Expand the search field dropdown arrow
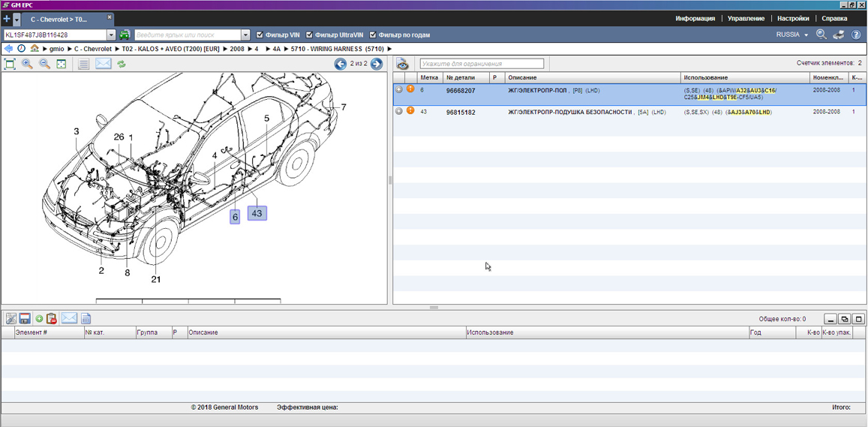Viewport: 868px width, 427px height. [x=245, y=35]
